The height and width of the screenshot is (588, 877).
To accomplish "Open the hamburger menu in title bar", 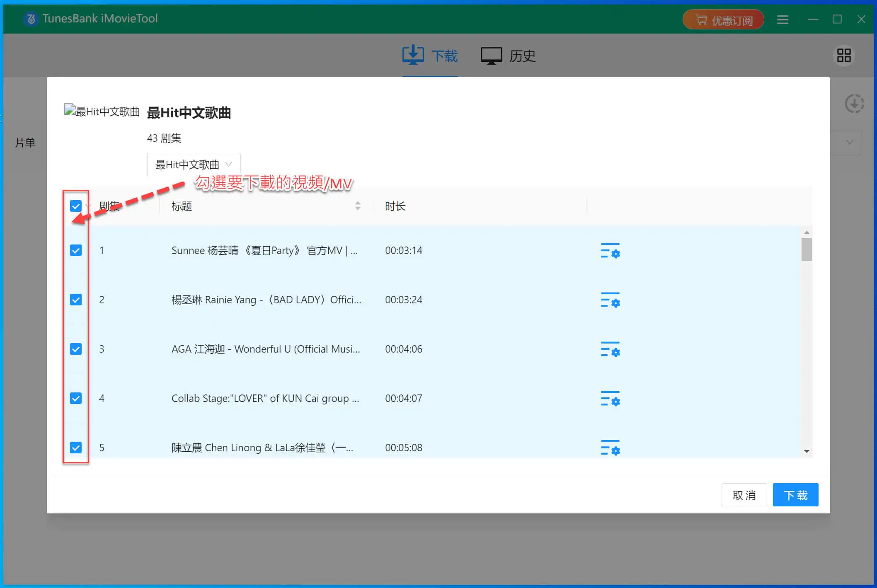I will 783,19.
